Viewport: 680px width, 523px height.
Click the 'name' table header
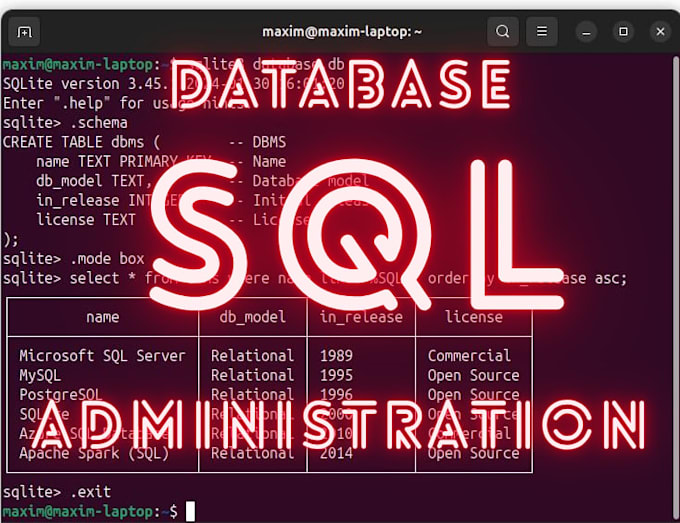pyautogui.click(x=103, y=317)
